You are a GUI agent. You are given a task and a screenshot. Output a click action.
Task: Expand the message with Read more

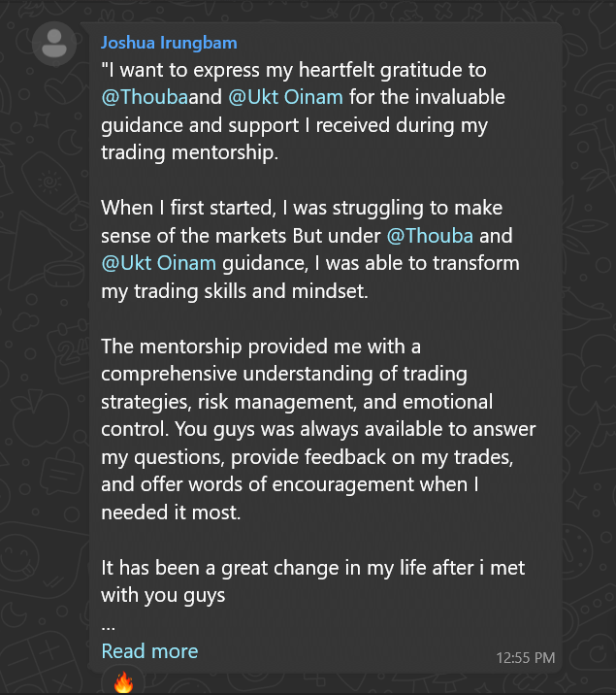(x=149, y=651)
